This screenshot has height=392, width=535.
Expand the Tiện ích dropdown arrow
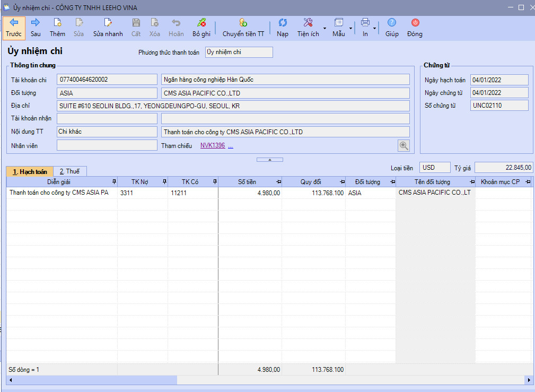[x=324, y=28]
